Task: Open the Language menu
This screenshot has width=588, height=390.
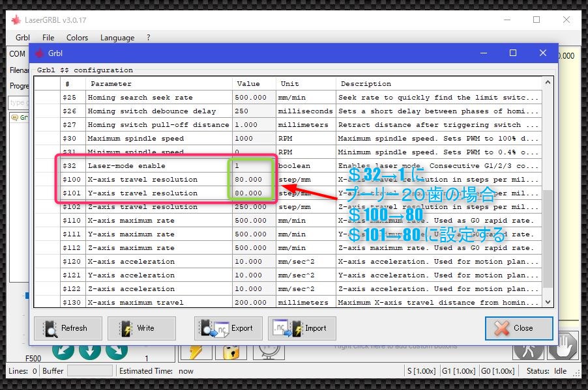Action: click(x=117, y=38)
